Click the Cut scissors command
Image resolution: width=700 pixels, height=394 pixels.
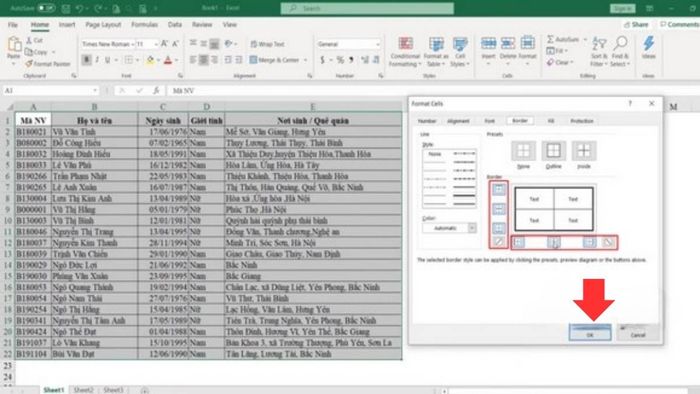point(34,40)
